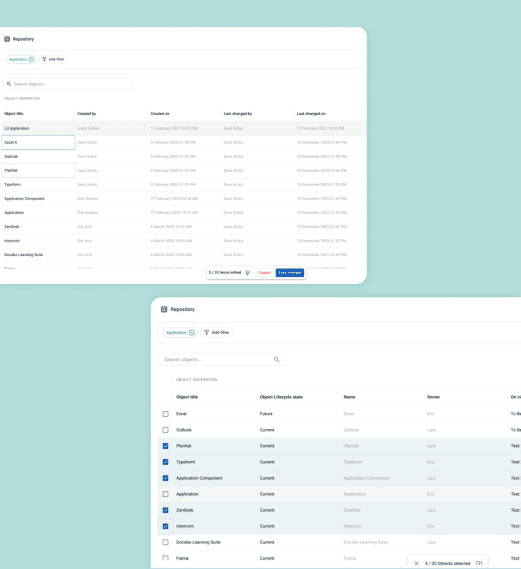This screenshot has height=569, width=521.
Task: Click the magnifier icon in upper search box
Action: click(x=9, y=84)
